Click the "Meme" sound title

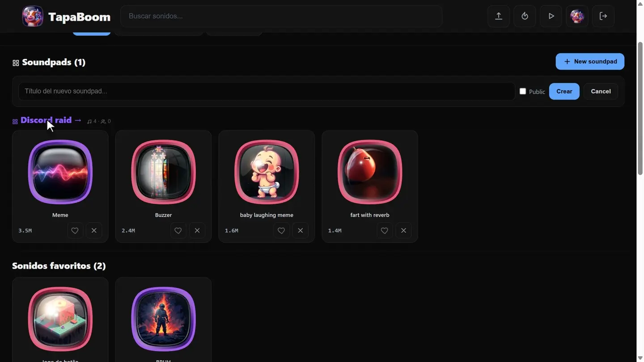(x=60, y=215)
